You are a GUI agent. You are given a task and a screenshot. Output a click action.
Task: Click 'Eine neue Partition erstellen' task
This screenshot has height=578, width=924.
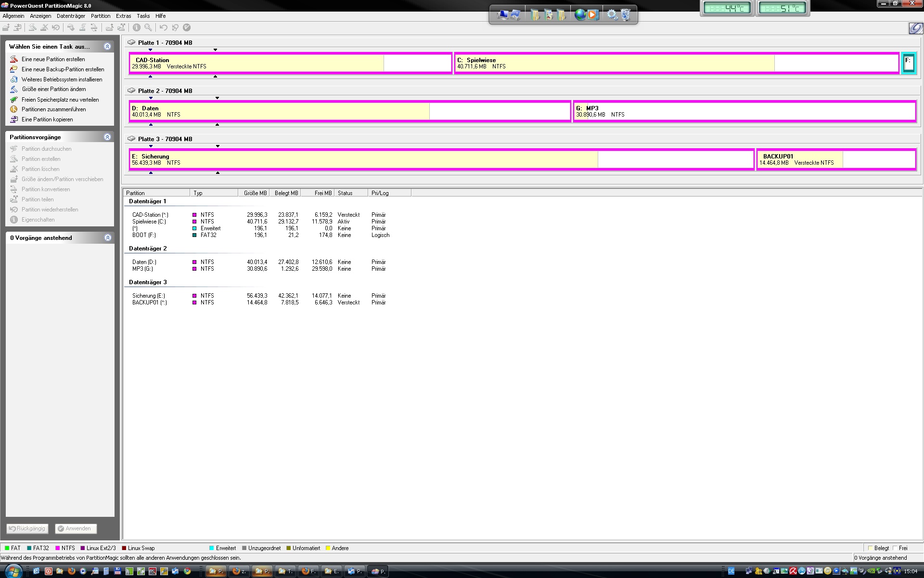pos(53,59)
